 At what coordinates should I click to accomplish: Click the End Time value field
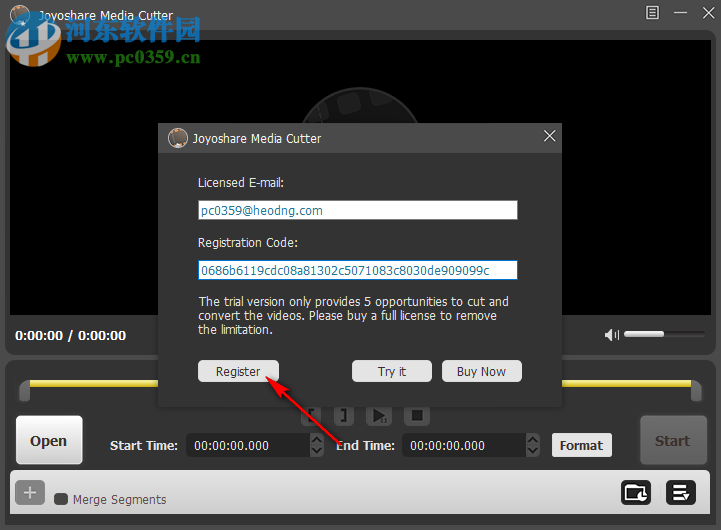coord(464,445)
